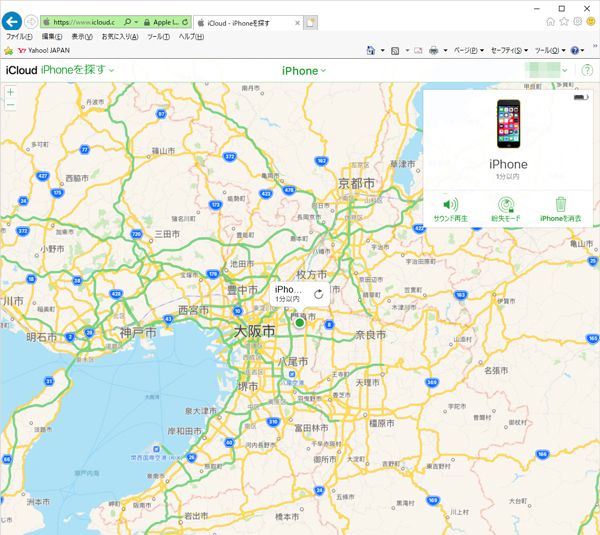Click the smiley feedback icon
Screen dimensions: 600x535
[591, 21]
